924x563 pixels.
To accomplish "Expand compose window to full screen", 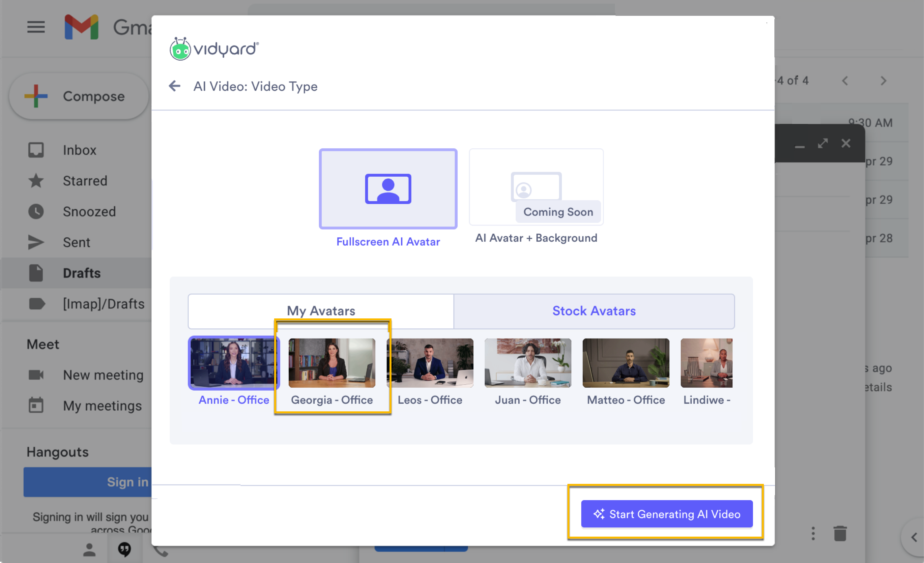I will click(x=823, y=143).
